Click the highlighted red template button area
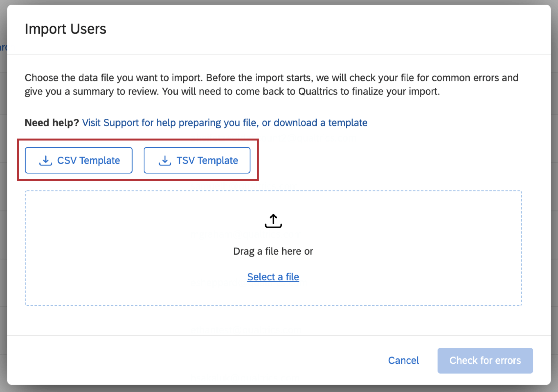The width and height of the screenshot is (558, 392). coord(138,161)
